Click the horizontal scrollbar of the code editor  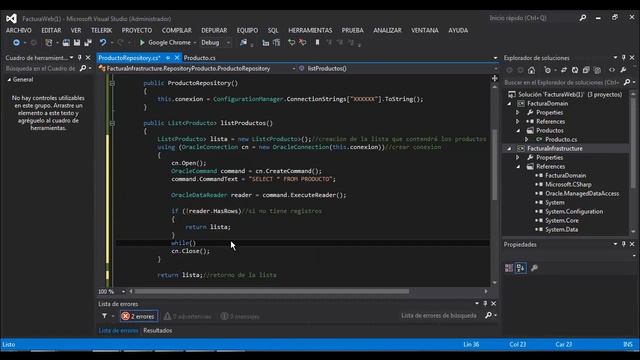point(271,291)
